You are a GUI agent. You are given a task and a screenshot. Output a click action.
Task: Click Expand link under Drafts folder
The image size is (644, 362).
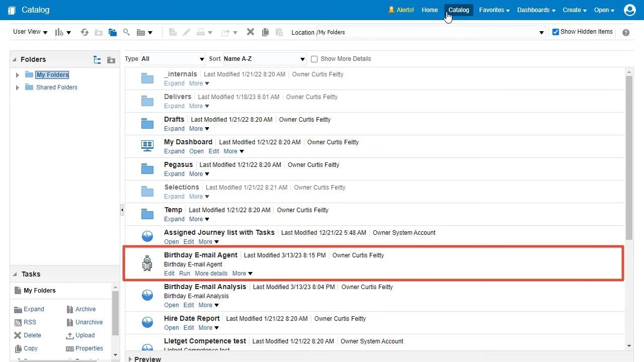point(174,129)
